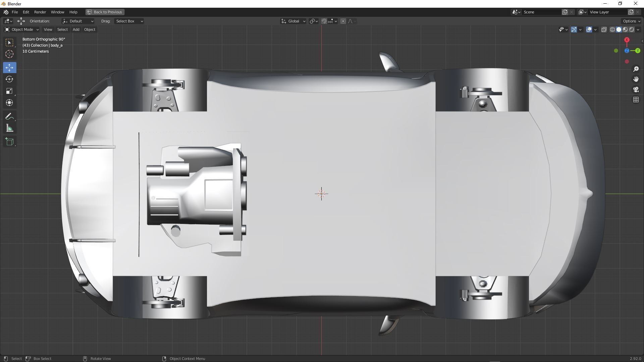Screen dimensions: 644x362
Task: Select the Add Cube tool
Action: [9, 142]
